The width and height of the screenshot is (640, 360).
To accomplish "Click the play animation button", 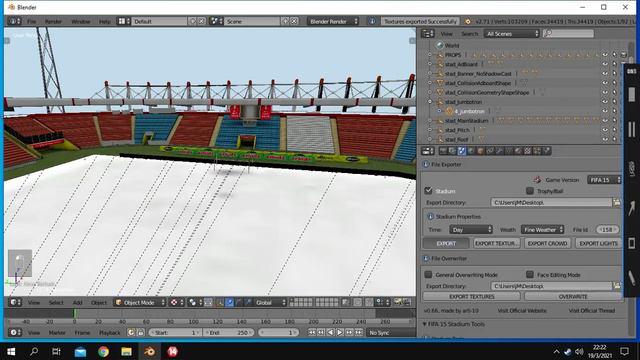I will 340,333.
